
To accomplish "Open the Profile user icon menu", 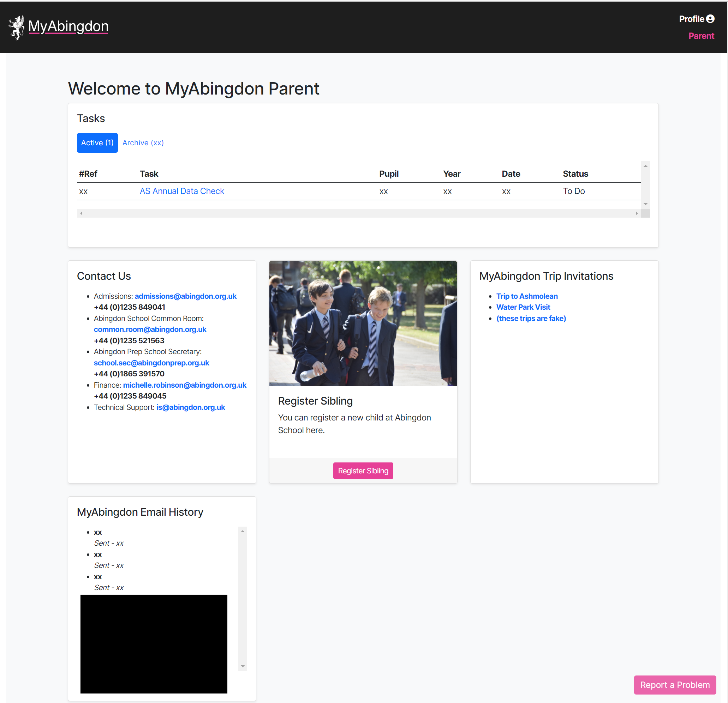I will coord(710,19).
